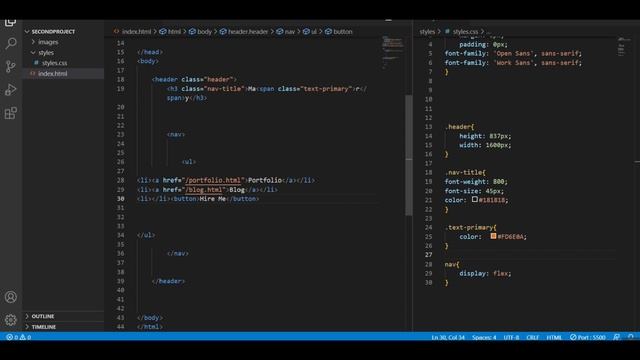This screenshot has height=360, width=640.
Task: Click the Port: 5500 Live Server status
Action: tap(588, 337)
